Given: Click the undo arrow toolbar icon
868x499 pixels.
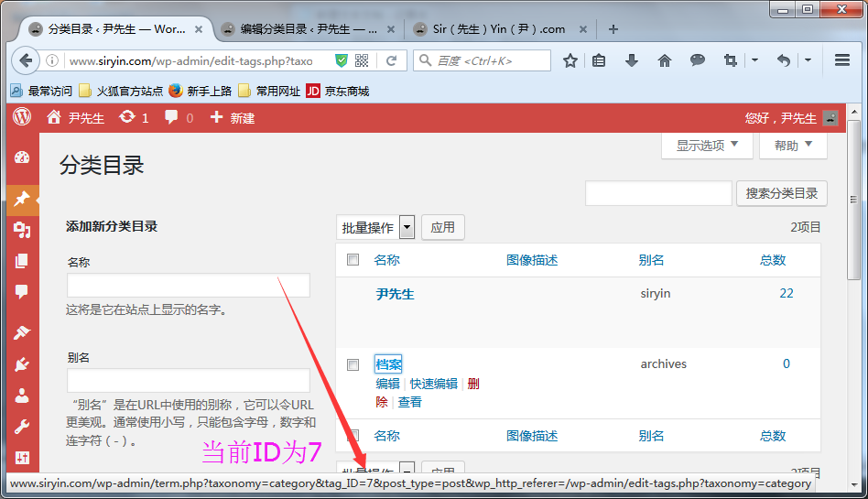Looking at the screenshot, I should click(x=783, y=60).
